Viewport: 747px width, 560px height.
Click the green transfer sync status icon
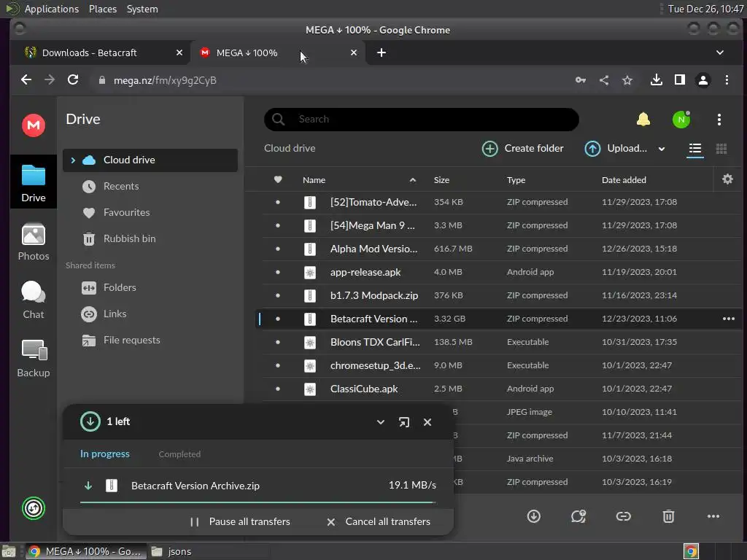click(34, 508)
